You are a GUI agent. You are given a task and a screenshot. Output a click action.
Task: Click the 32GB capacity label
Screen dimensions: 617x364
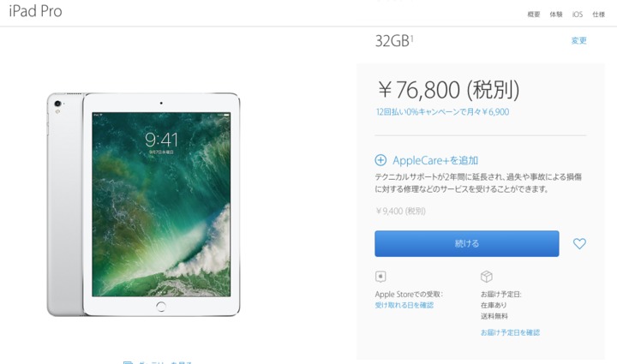point(394,41)
